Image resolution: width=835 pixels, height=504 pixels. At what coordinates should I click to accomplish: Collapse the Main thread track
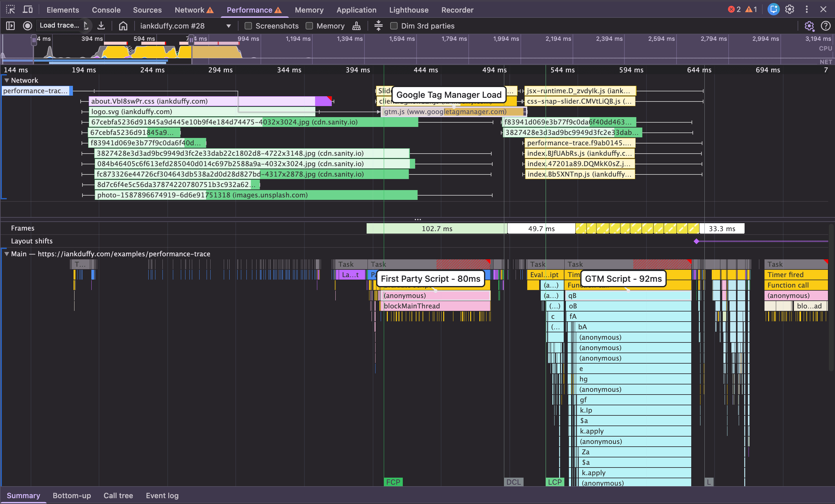(x=6, y=254)
